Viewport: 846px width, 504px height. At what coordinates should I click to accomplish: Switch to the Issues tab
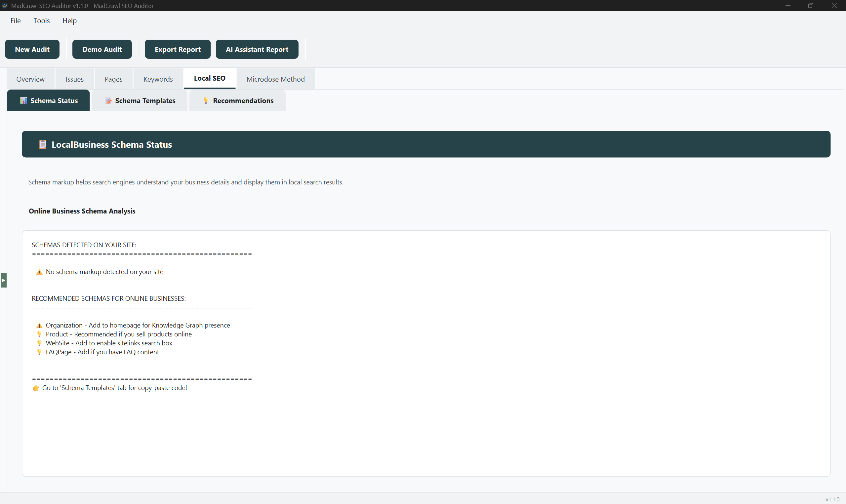[74, 79]
